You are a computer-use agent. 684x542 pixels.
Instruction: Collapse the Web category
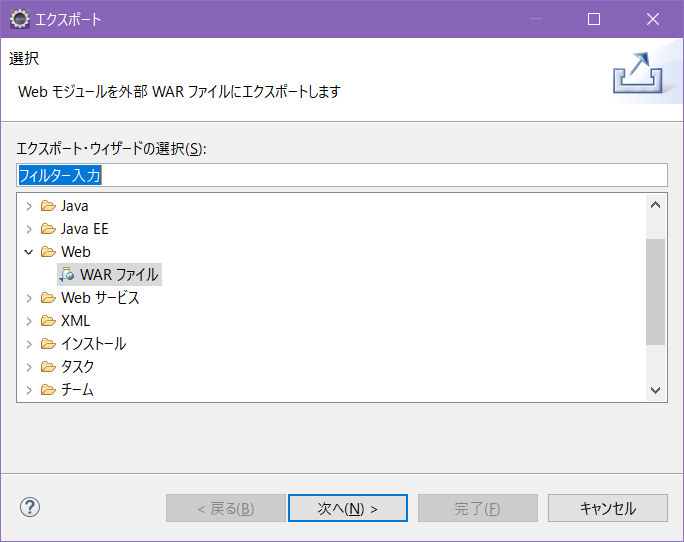29,252
